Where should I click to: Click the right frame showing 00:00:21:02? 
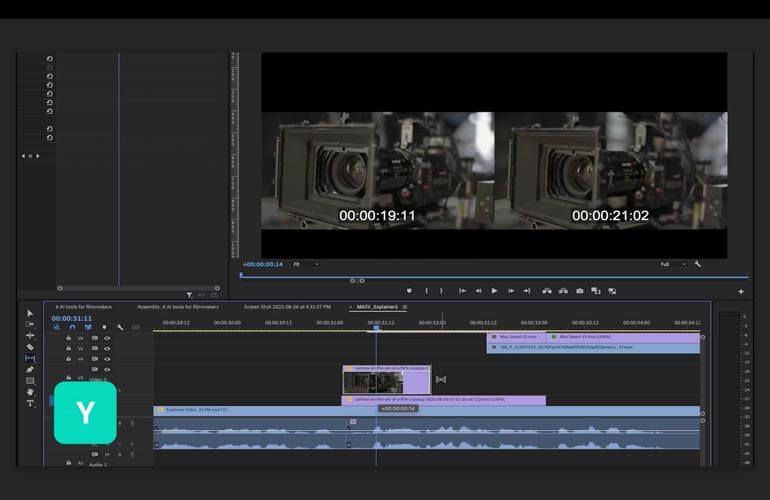(x=611, y=170)
